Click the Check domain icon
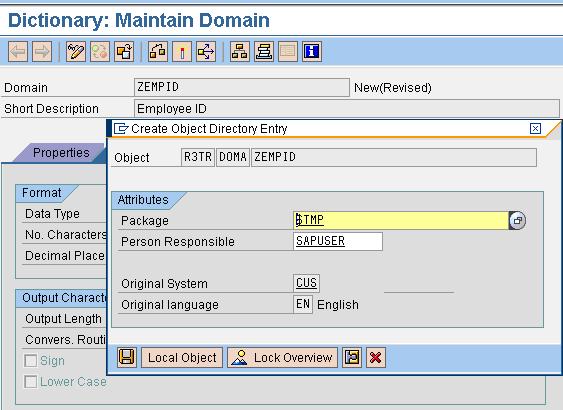Screen dimensions: 563x410 (x=158, y=52)
